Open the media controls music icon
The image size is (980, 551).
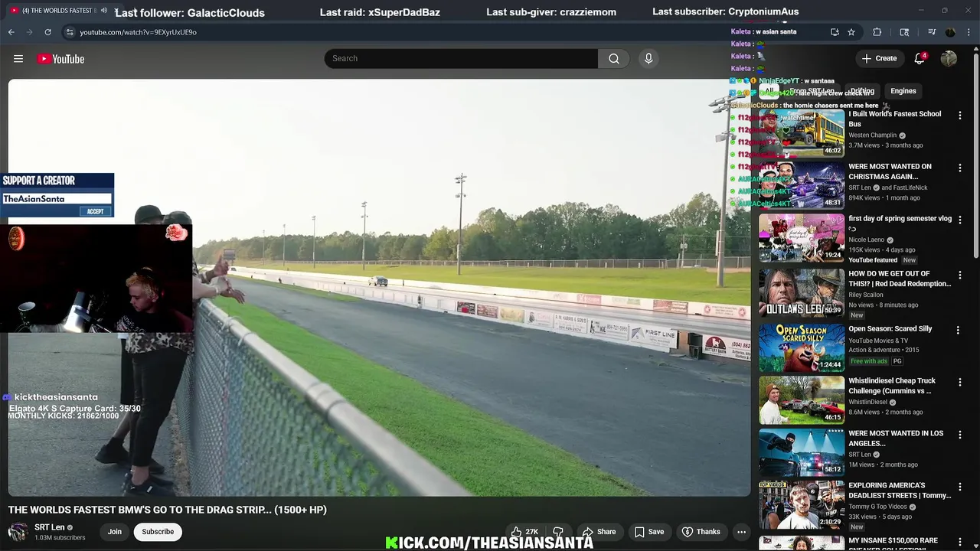(932, 32)
